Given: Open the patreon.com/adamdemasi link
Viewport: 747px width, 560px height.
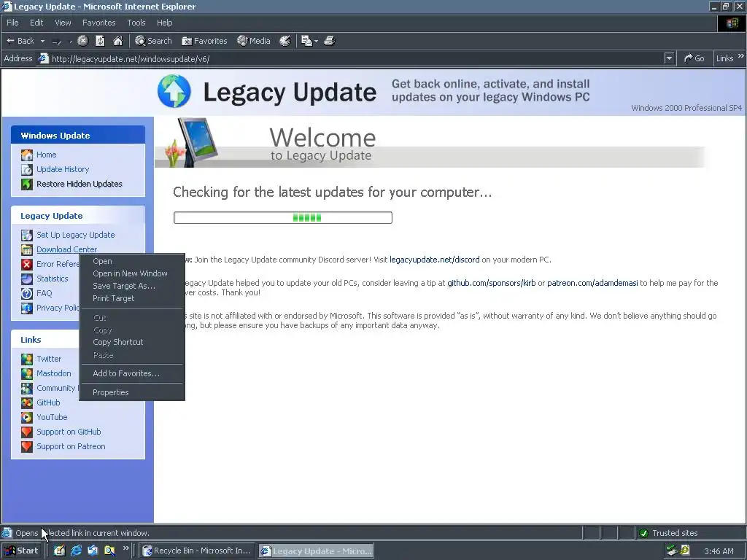Looking at the screenshot, I should coord(592,283).
